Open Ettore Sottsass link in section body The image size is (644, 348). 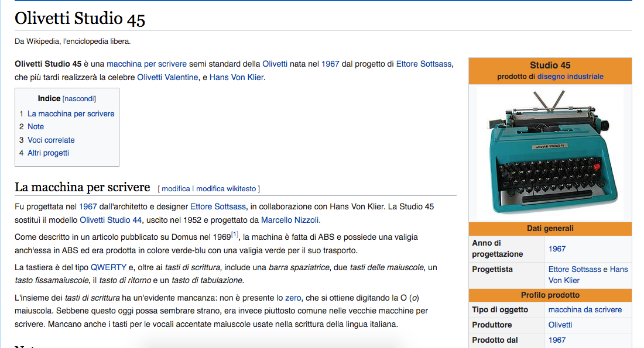218,207
